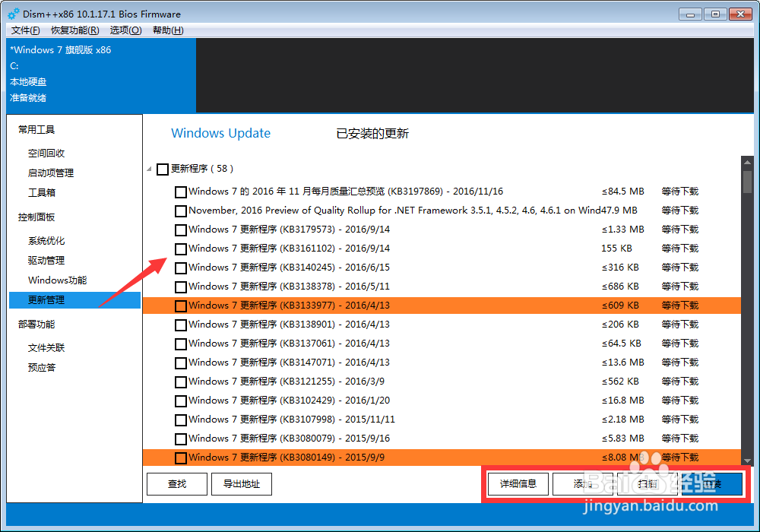The height and width of the screenshot is (532, 760).
Task: Open Windows功能 in the sidebar
Action: (x=57, y=280)
